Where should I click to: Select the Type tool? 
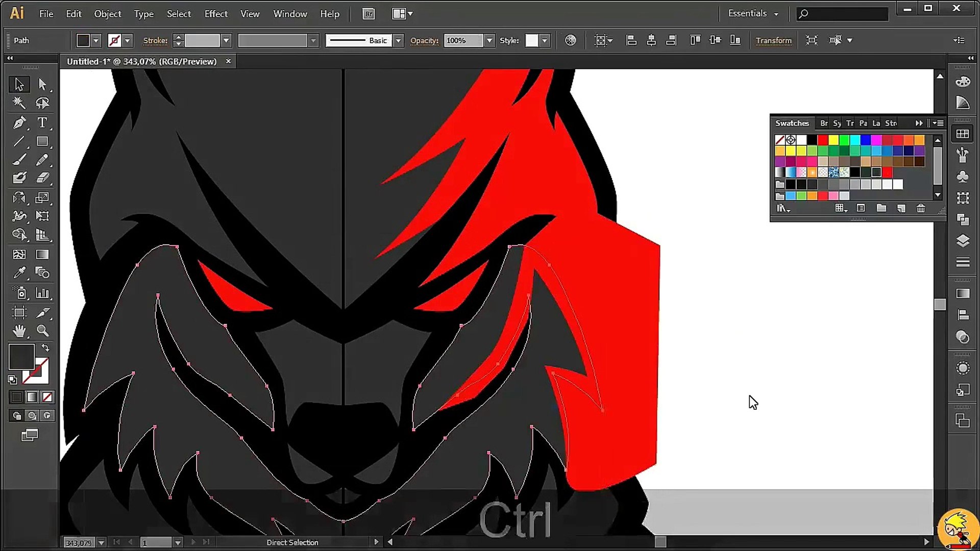42,122
